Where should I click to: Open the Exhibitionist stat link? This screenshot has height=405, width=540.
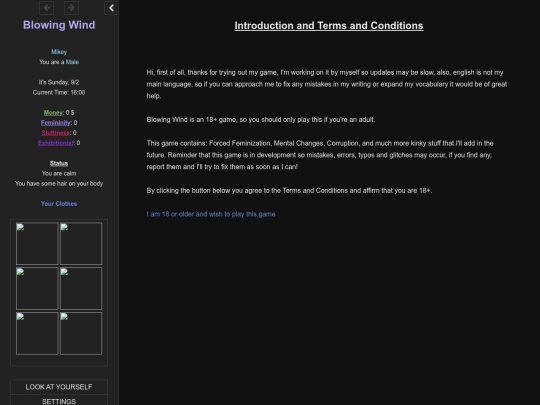(56, 143)
